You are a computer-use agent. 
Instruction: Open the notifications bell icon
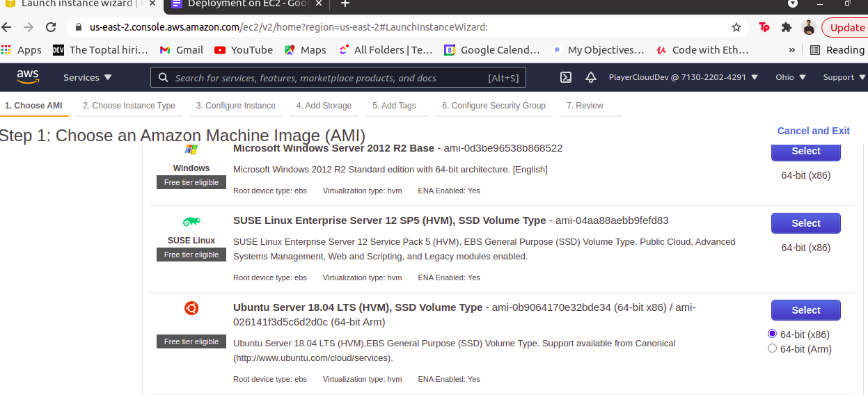591,77
